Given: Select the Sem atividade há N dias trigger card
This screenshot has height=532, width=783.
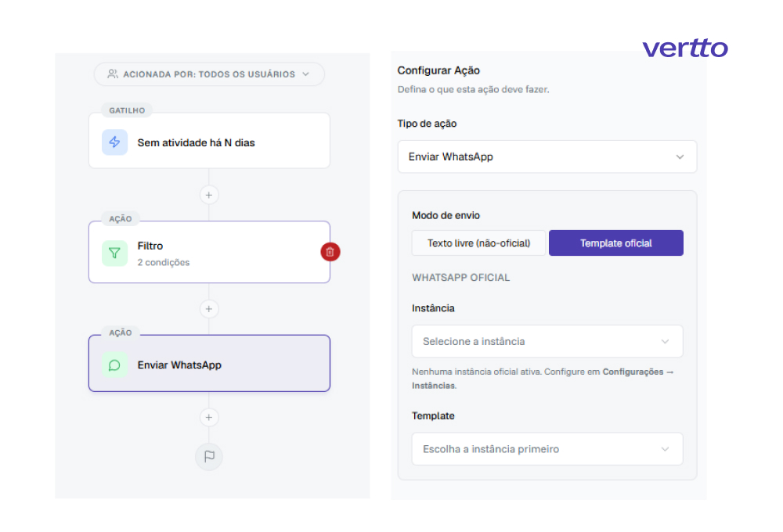Looking at the screenshot, I should 209,141.
